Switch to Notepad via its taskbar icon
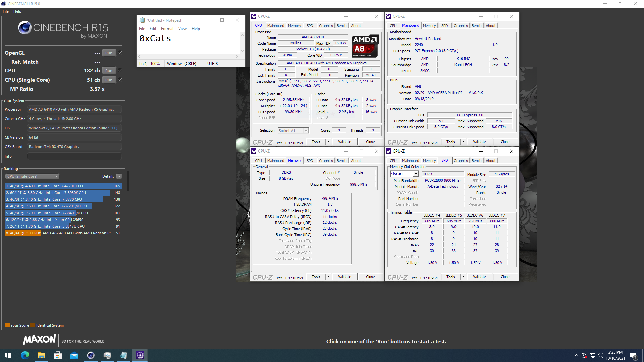 [123, 355]
